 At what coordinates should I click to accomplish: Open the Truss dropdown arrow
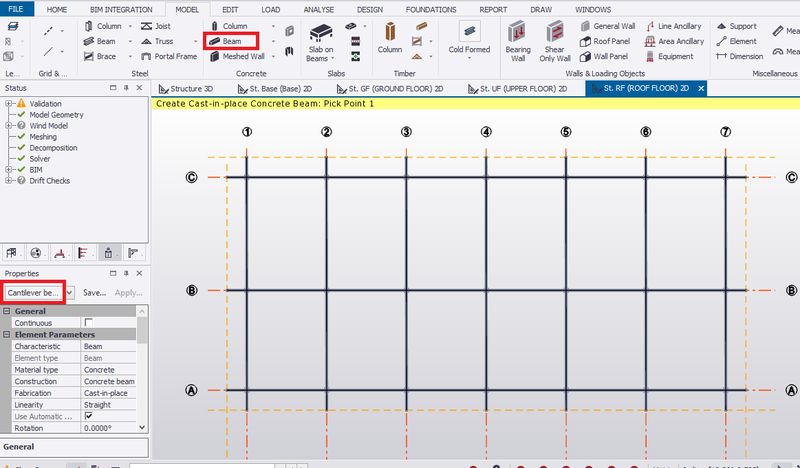(x=195, y=41)
